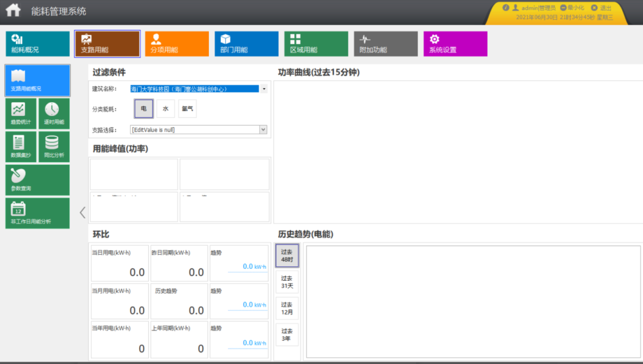The image size is (643, 364).
Task: Switch history trend to 过去31天
Action: click(287, 282)
